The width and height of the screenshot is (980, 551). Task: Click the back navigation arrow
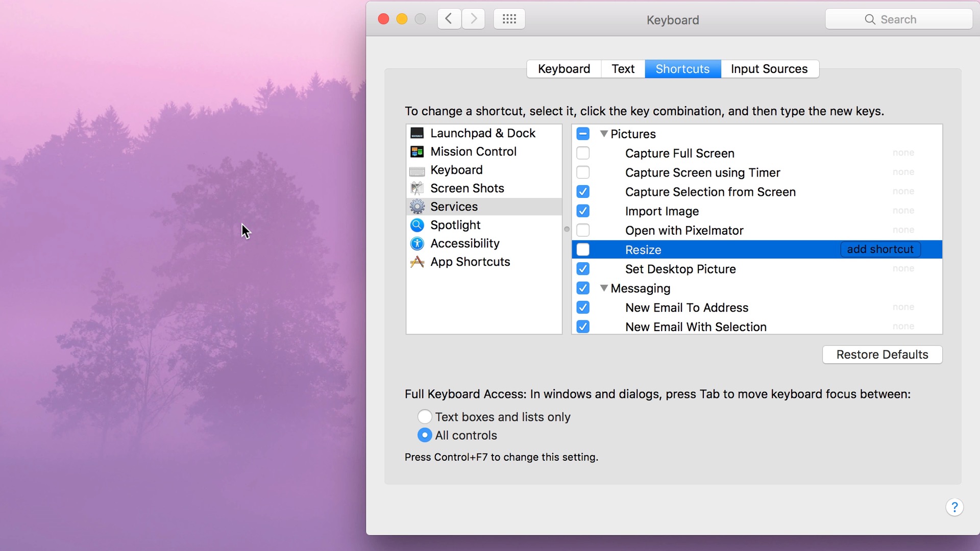(x=449, y=18)
